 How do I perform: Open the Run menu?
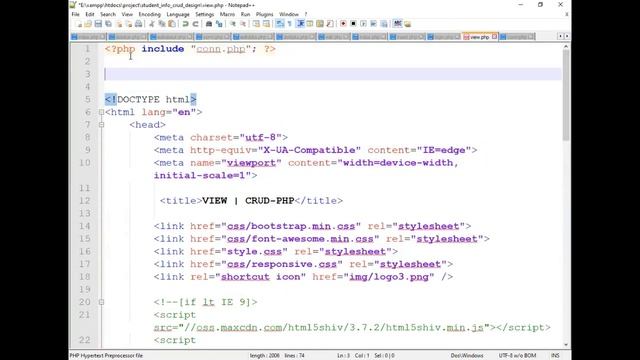coord(245,14)
